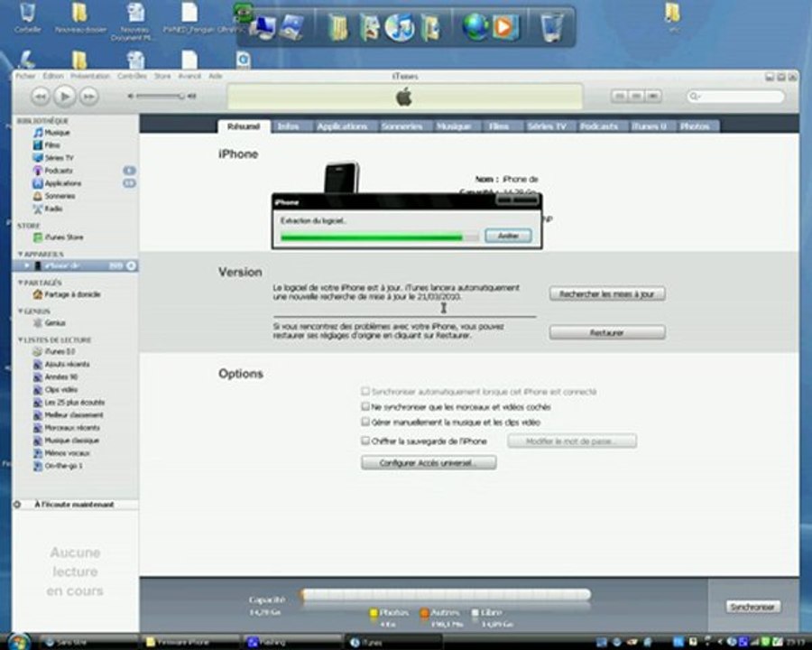Click the Synchroniser button
Screen dimensions: 812x650
click(753, 607)
